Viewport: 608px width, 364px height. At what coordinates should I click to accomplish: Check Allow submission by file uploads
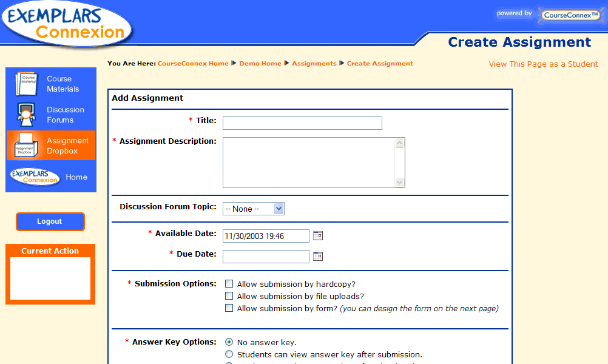229,296
